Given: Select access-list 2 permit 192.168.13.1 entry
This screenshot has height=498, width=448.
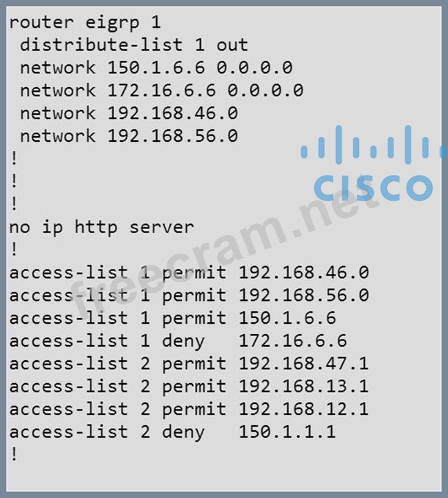Looking at the screenshot, I should click(189, 386).
